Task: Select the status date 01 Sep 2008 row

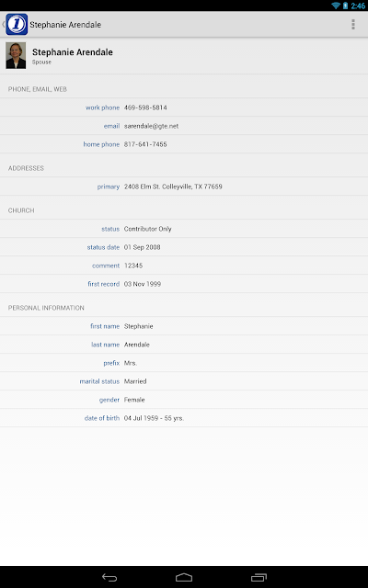Action: (184, 247)
